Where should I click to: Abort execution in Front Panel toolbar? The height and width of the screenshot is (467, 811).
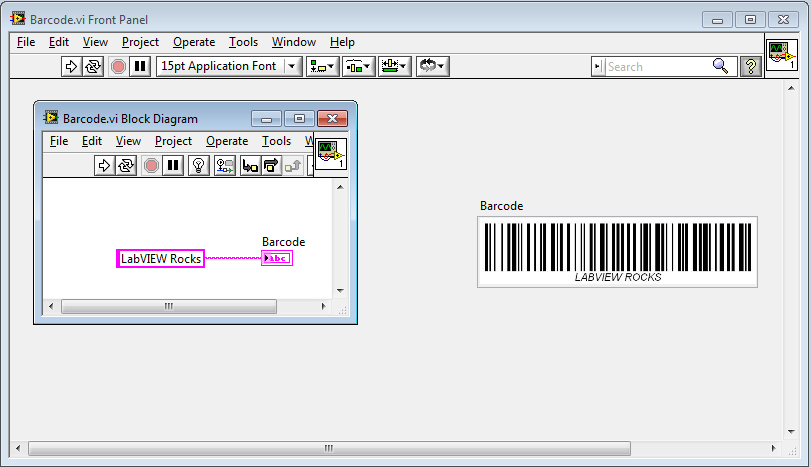point(118,66)
